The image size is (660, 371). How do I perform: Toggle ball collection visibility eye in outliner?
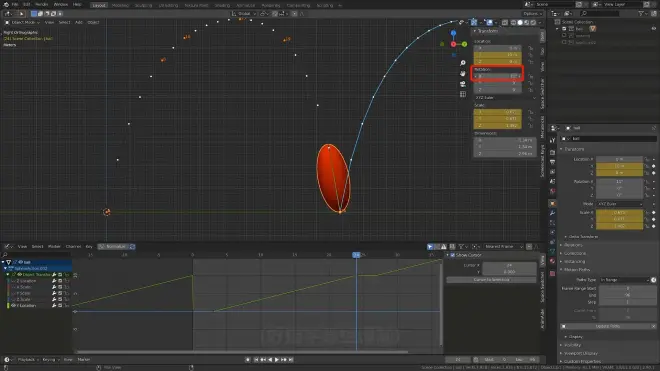(654, 29)
